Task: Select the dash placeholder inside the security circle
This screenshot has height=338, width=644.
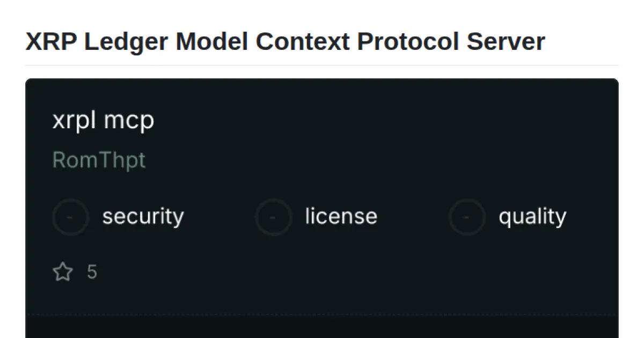Action: tap(71, 217)
